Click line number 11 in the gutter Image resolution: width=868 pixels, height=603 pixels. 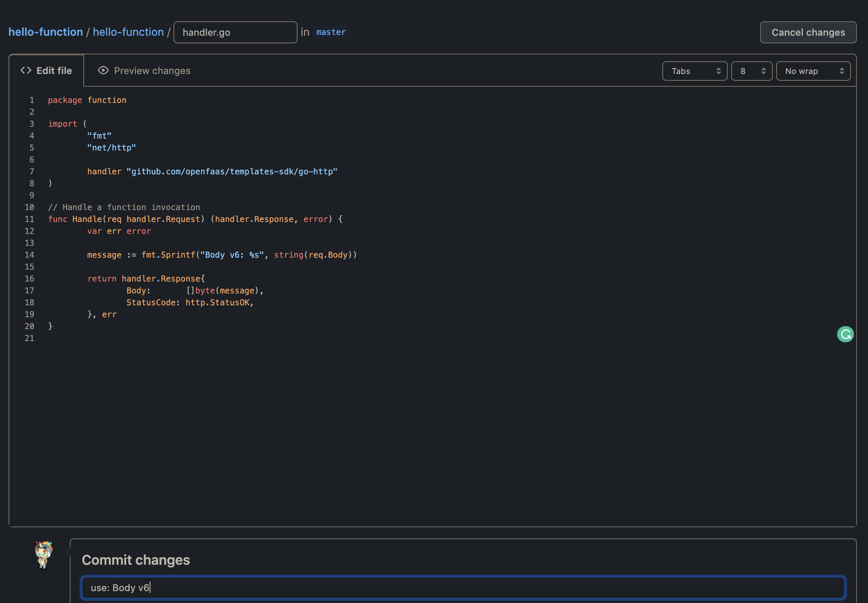[29, 219]
